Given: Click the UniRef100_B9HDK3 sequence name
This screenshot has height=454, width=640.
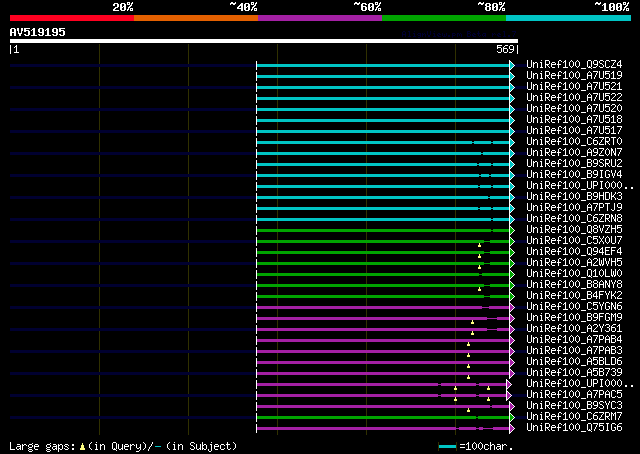Looking at the screenshot, I should coord(574,197).
